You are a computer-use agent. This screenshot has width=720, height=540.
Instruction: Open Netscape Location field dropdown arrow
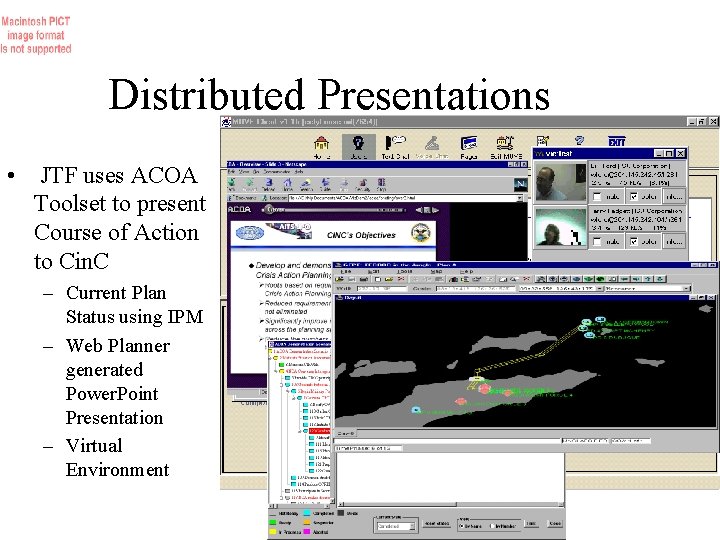point(519,198)
